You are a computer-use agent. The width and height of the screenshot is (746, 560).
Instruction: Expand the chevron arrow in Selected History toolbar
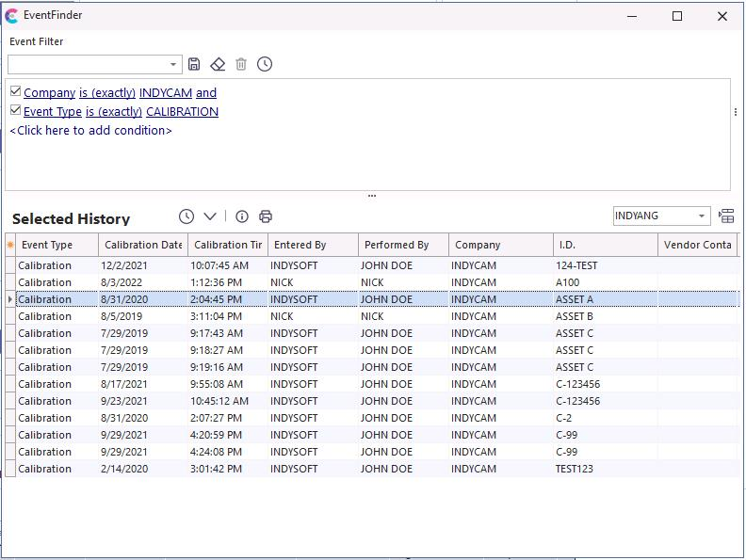[210, 216]
